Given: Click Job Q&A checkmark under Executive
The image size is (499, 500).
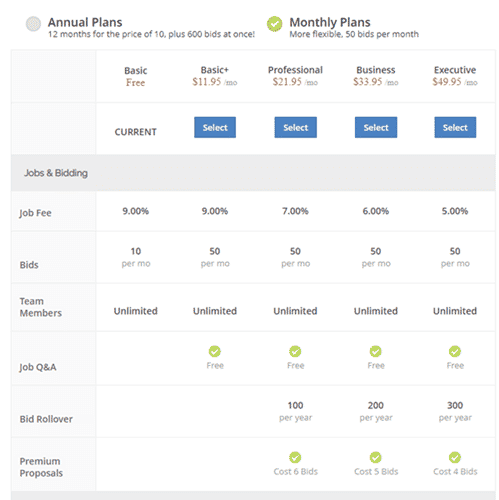Looking at the screenshot, I should [455, 351].
